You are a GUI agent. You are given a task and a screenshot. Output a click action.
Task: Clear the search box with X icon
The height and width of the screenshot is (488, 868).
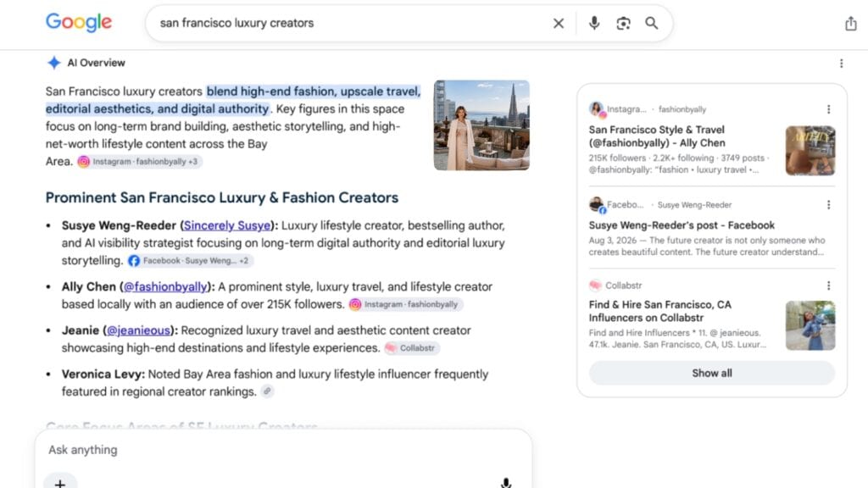(559, 23)
